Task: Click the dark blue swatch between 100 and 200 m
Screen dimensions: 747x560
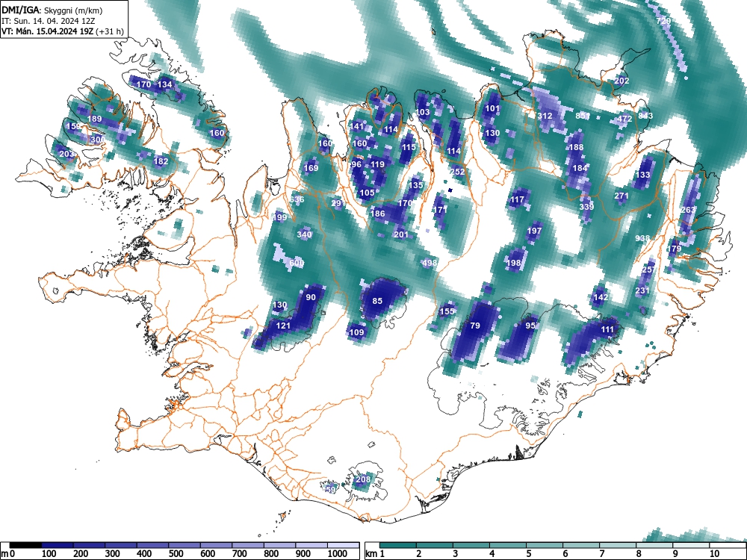Action: click(58, 545)
